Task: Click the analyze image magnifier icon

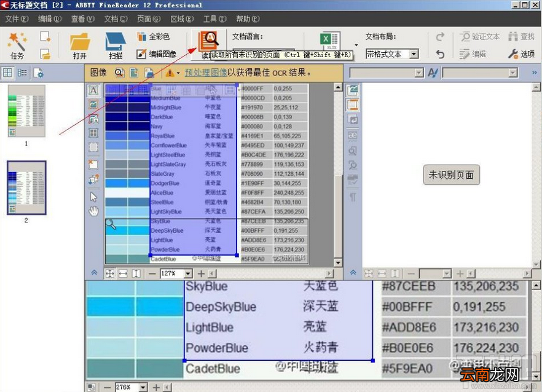Action: click(x=119, y=73)
